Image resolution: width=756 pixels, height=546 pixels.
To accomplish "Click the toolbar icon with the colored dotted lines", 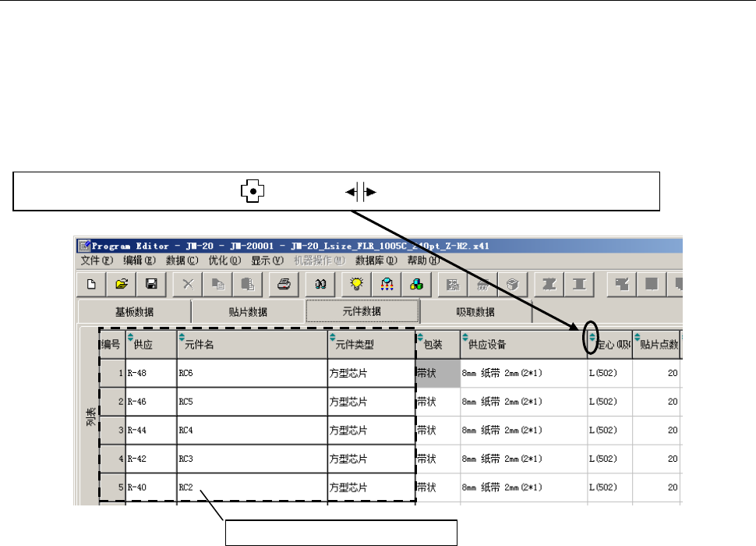I will [387, 284].
